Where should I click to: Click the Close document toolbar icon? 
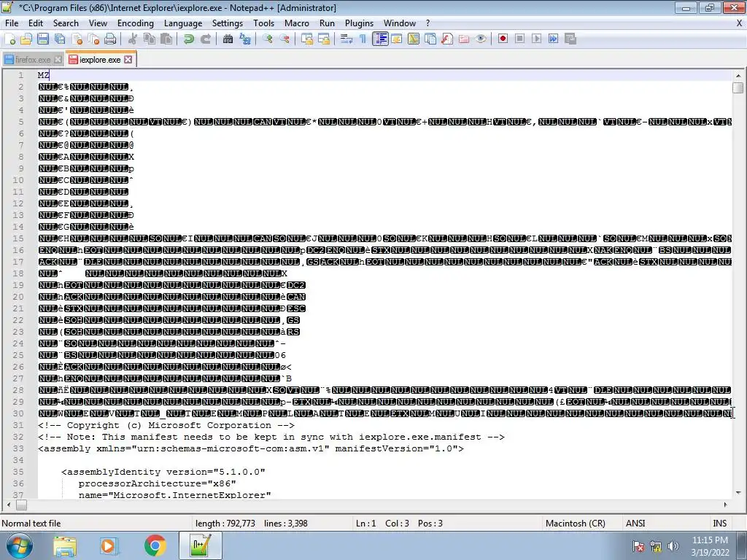77,39
